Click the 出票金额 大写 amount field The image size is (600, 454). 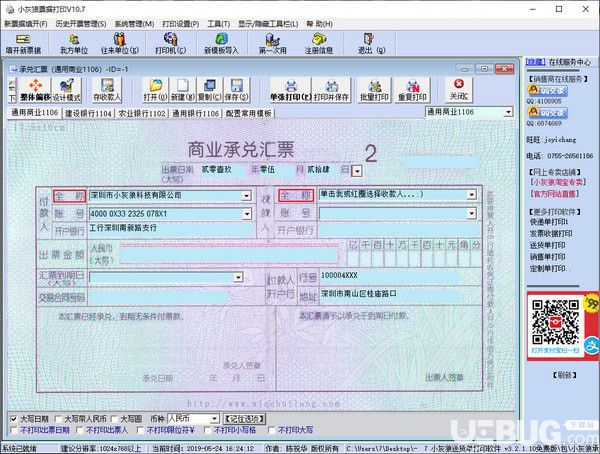tap(230, 254)
